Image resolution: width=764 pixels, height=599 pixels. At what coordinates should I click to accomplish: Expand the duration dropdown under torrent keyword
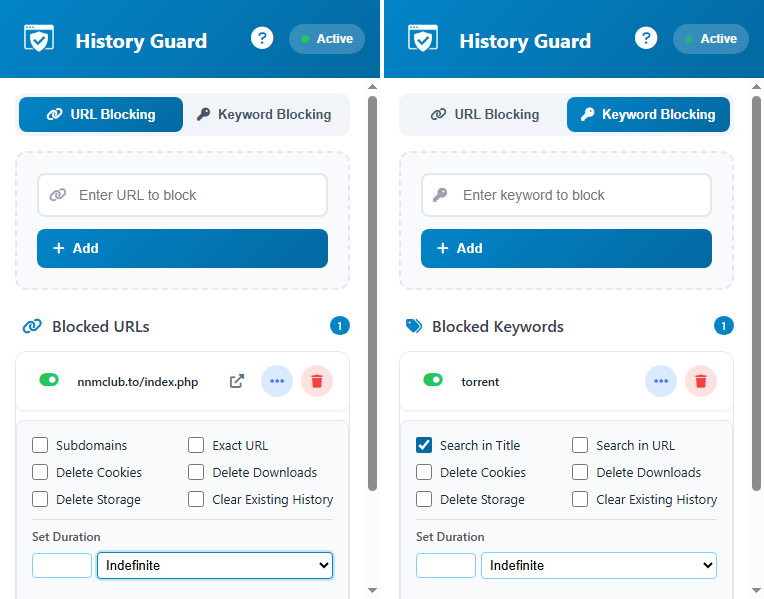(x=598, y=565)
